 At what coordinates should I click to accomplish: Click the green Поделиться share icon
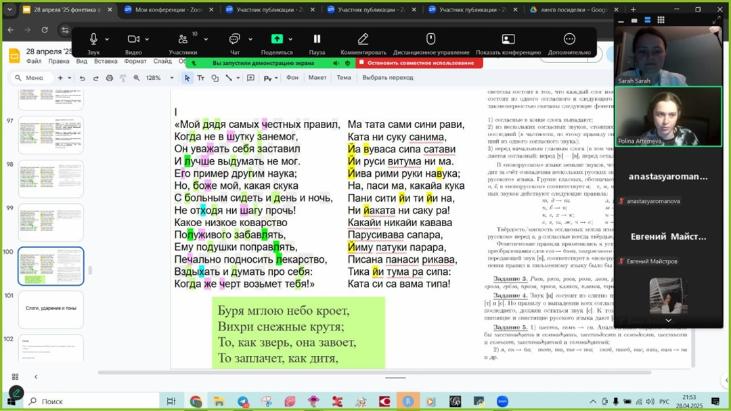tap(277, 39)
